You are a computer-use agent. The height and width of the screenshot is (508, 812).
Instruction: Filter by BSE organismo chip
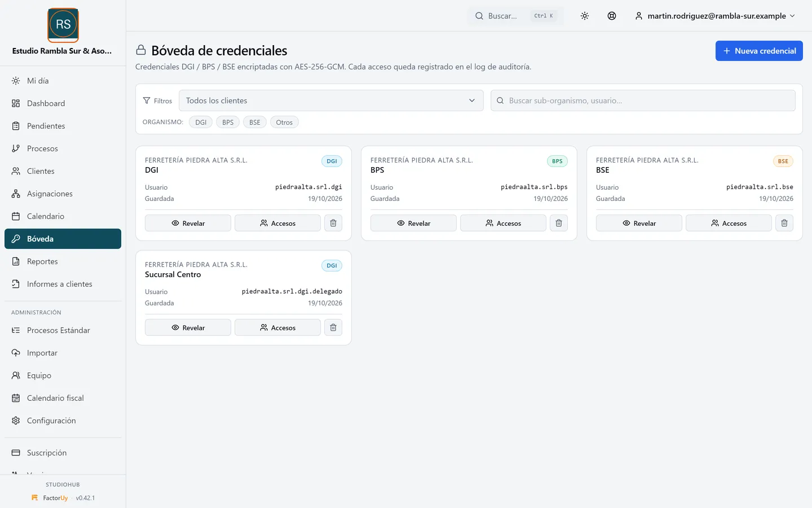[x=255, y=122]
